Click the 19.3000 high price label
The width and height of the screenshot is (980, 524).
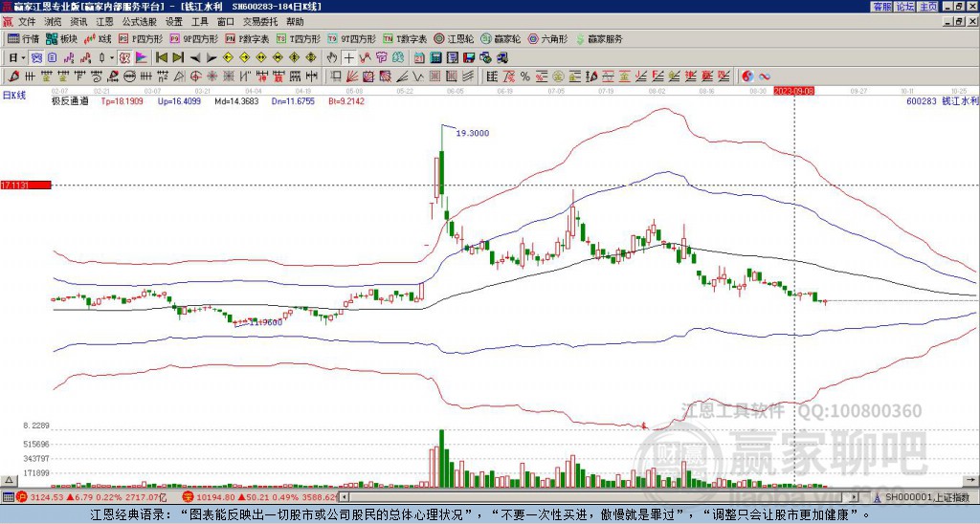[473, 133]
